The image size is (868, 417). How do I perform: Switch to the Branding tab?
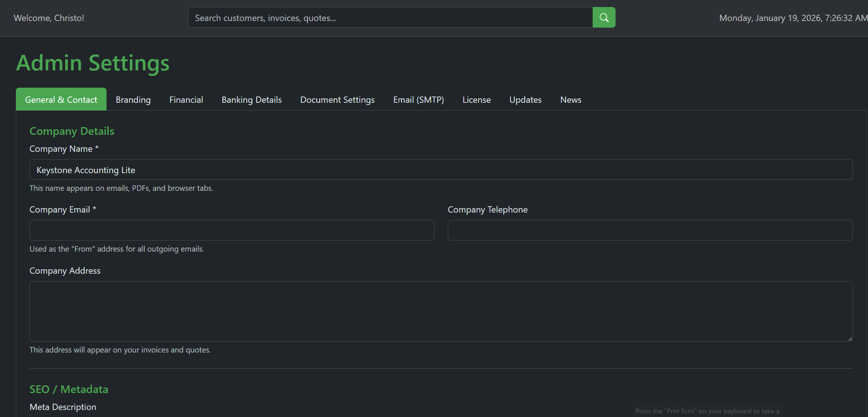click(133, 99)
